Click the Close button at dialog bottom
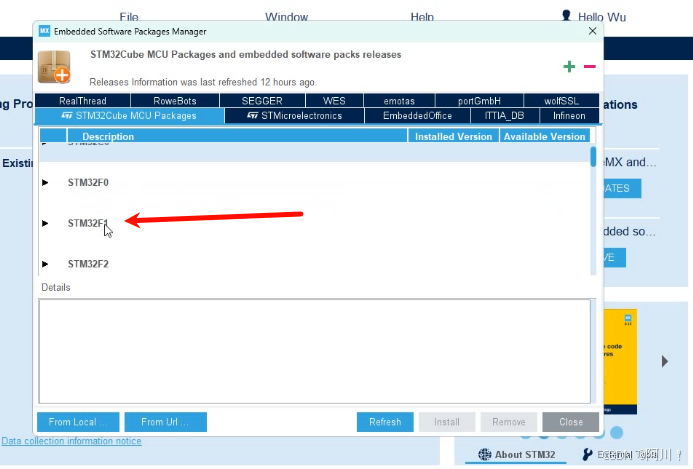 pyautogui.click(x=571, y=422)
